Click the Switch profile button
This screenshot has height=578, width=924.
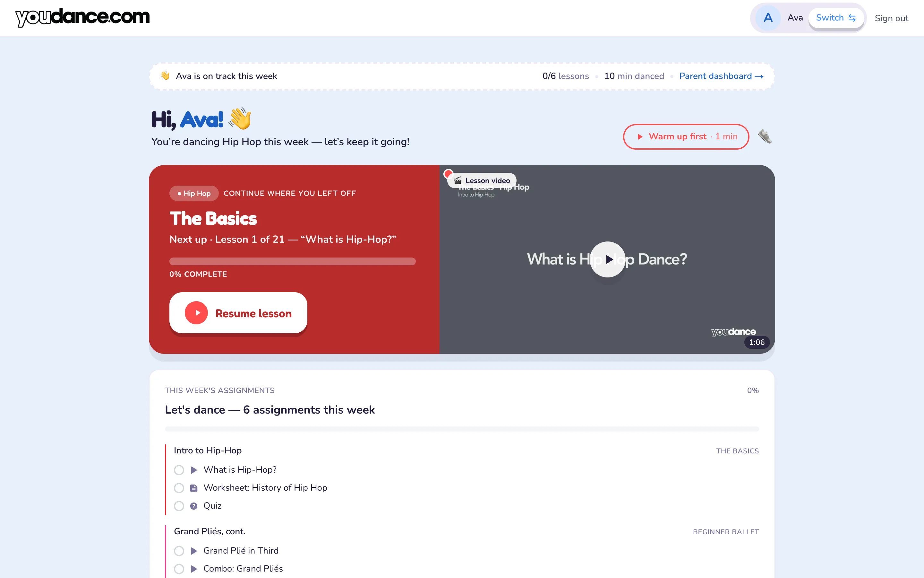(x=836, y=18)
